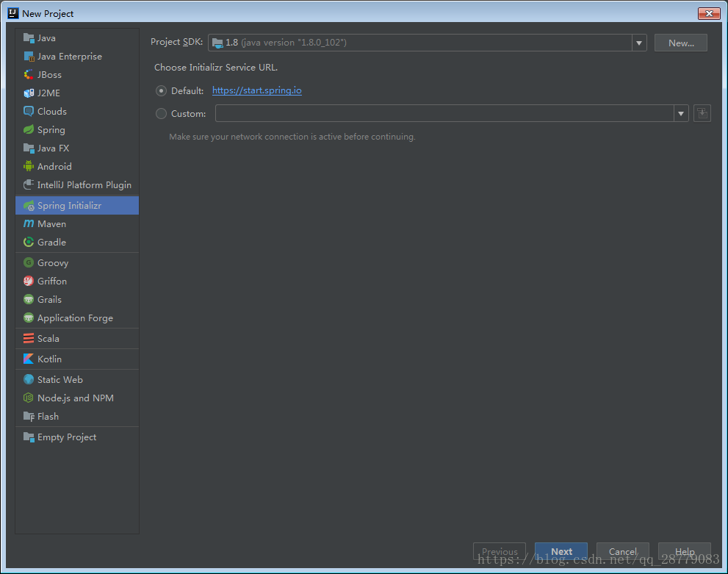
Task: Select the Java folder icon
Action: coord(29,38)
